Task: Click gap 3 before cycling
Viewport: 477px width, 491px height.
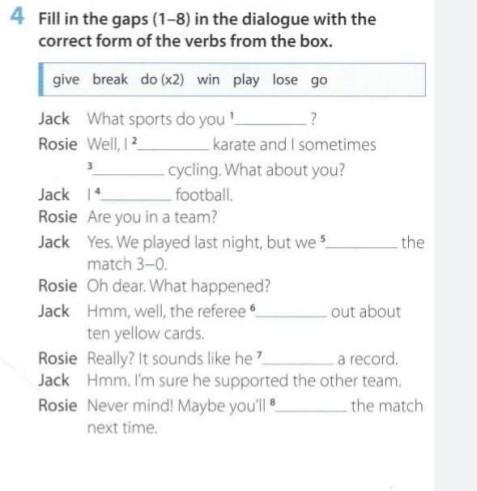Action: [x=129, y=171]
